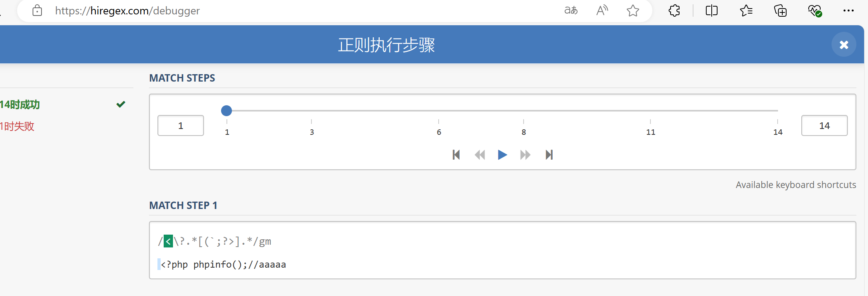
Task: Step forward one match step
Action: click(x=525, y=155)
